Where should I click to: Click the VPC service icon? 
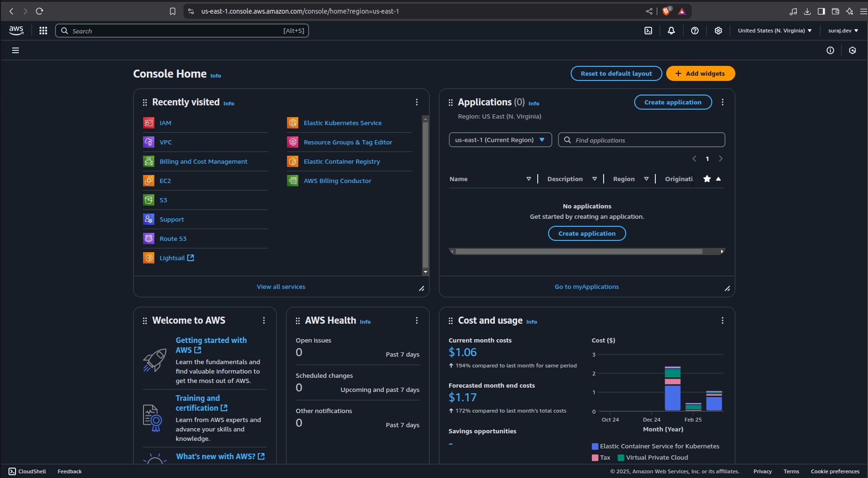point(149,142)
